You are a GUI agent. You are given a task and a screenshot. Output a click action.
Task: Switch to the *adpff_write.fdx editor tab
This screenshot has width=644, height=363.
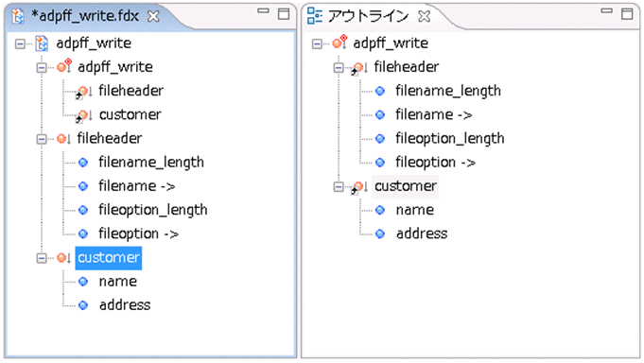(85, 16)
